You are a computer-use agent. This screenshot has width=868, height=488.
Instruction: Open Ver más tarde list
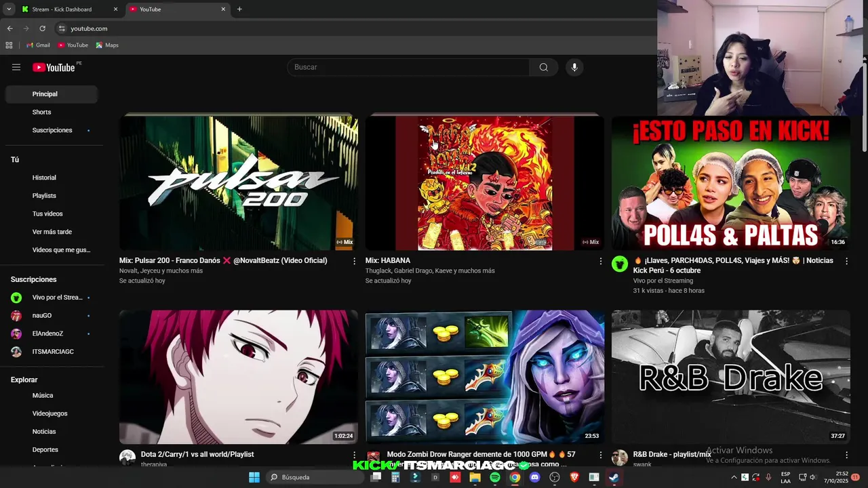52,232
